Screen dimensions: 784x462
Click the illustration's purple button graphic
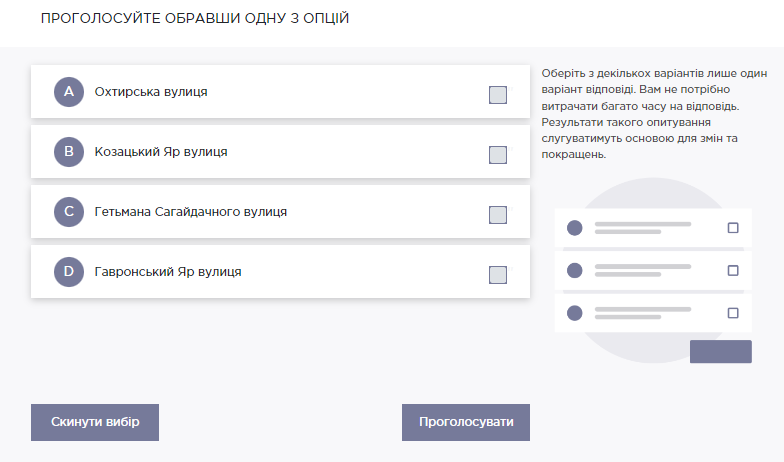(720, 352)
